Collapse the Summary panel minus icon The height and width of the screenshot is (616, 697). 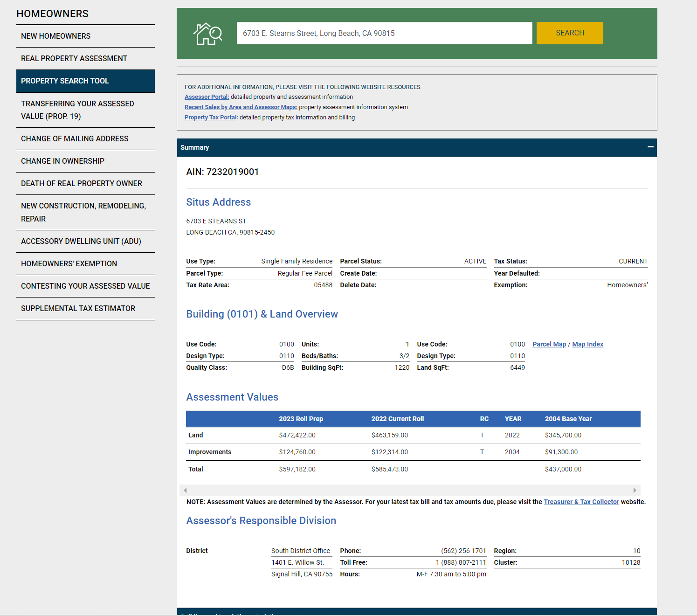(x=650, y=147)
